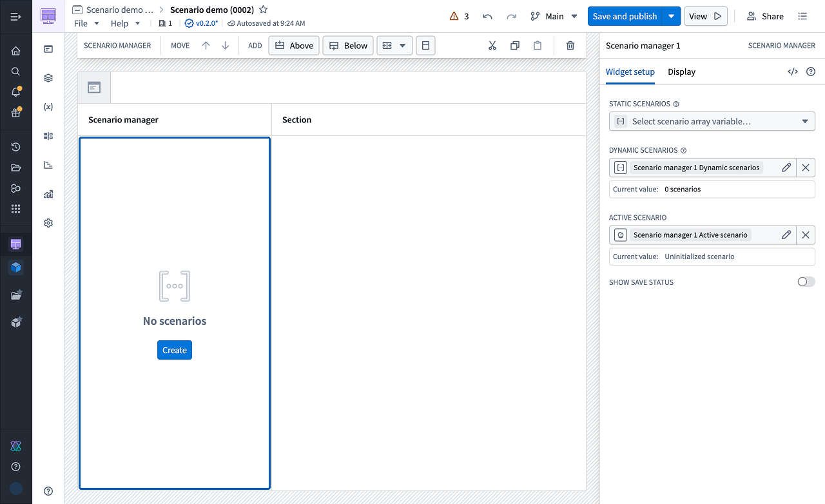Open the files folder icon in sidebar
The image size is (825, 504).
(x=16, y=168)
